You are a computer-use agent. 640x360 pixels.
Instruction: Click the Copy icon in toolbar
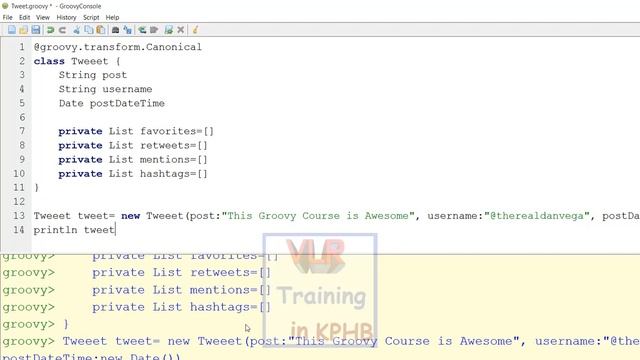[89, 30]
